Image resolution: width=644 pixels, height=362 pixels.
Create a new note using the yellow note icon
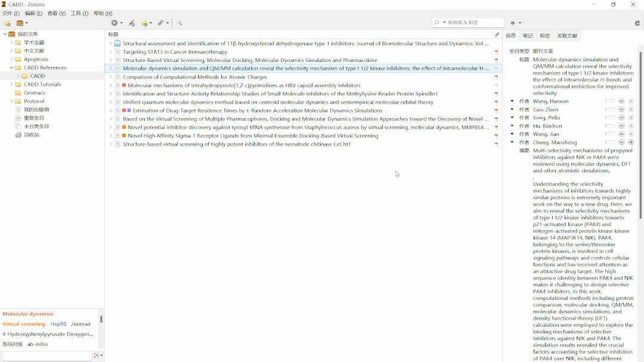145,23
